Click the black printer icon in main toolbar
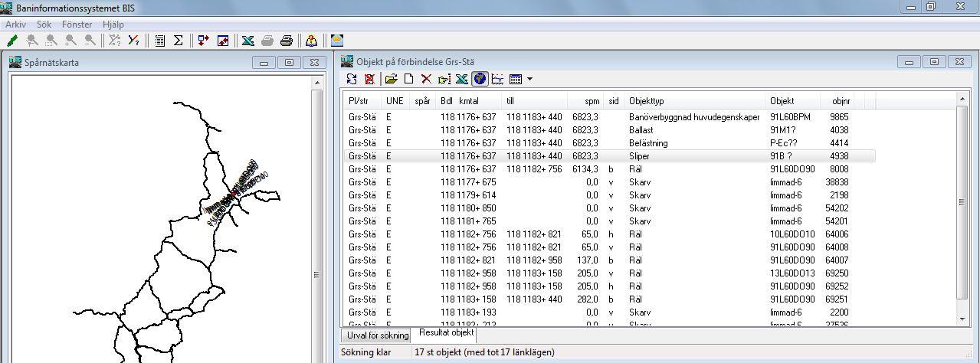 pos(287,41)
